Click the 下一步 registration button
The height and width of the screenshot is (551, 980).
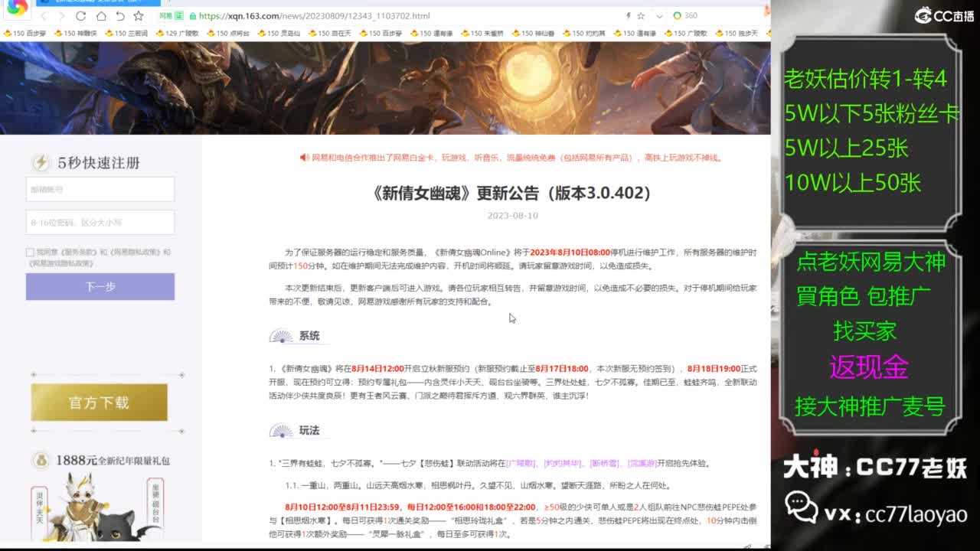tap(100, 286)
